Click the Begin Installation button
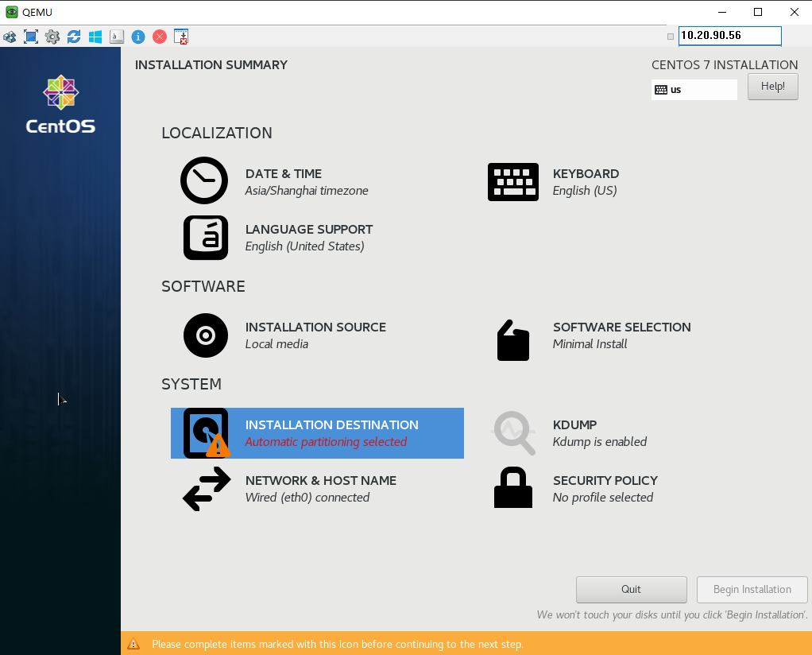The image size is (812, 655). coord(752,590)
